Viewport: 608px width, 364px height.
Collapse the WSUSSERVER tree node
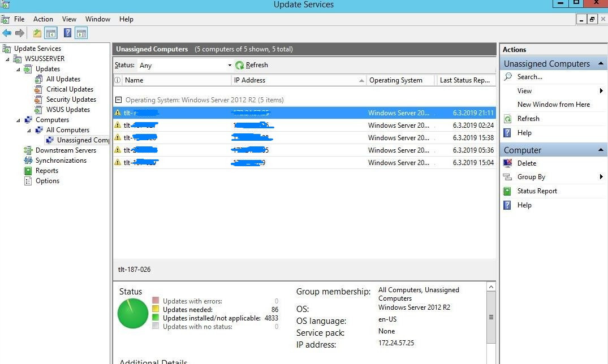tap(7, 59)
